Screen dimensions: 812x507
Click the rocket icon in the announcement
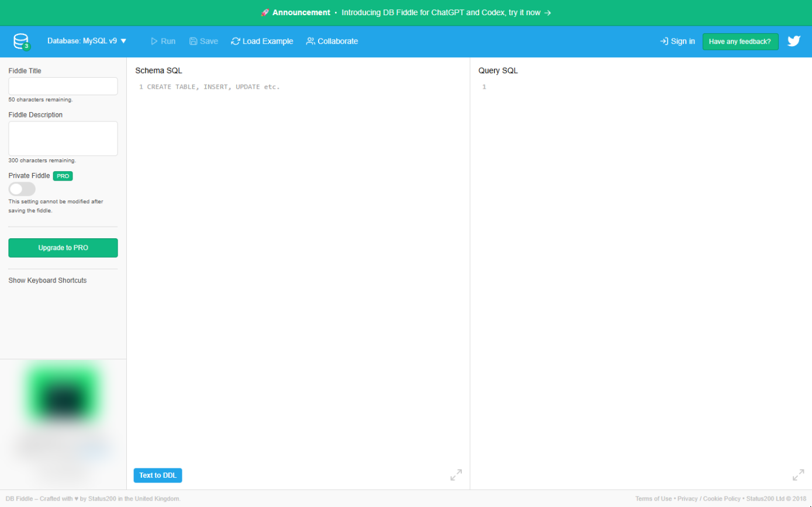[x=265, y=12]
